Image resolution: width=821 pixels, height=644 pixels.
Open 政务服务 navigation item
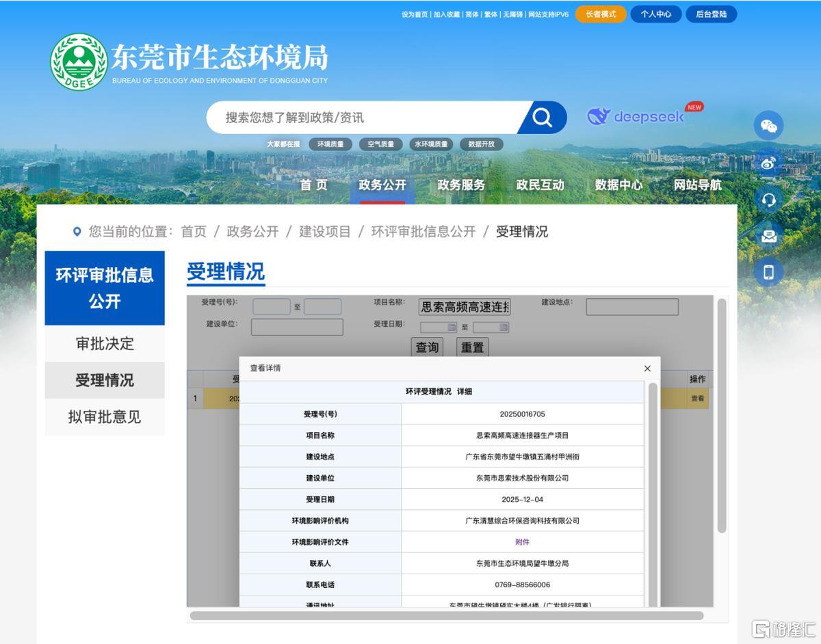tap(461, 185)
